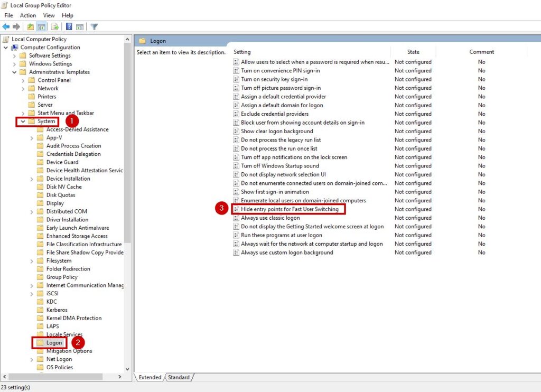Screen dimensions: 541x392
Task: Toggle the Show/Hide Action Pane icon
Action: click(x=80, y=26)
